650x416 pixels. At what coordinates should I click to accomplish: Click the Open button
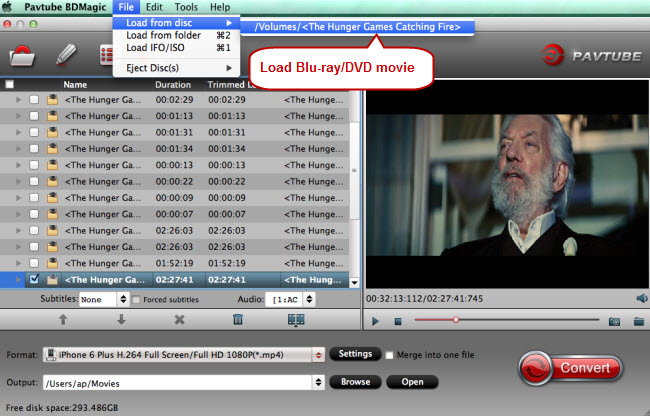[412, 382]
